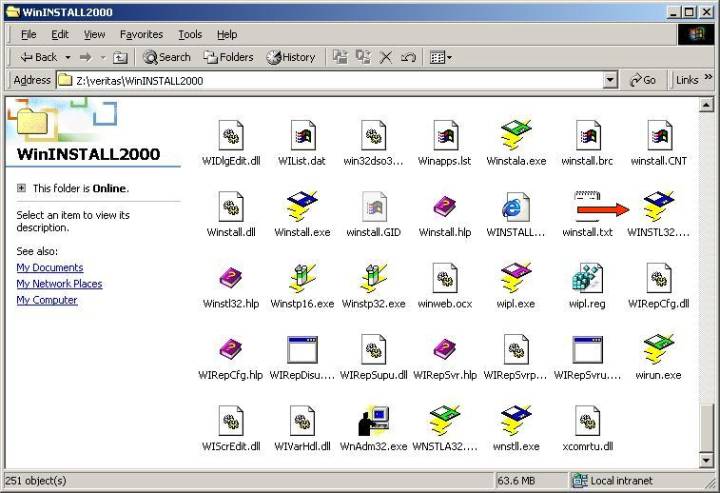The image size is (720, 493).
Task: Select the Winstall.exe icon
Action: tap(302, 207)
